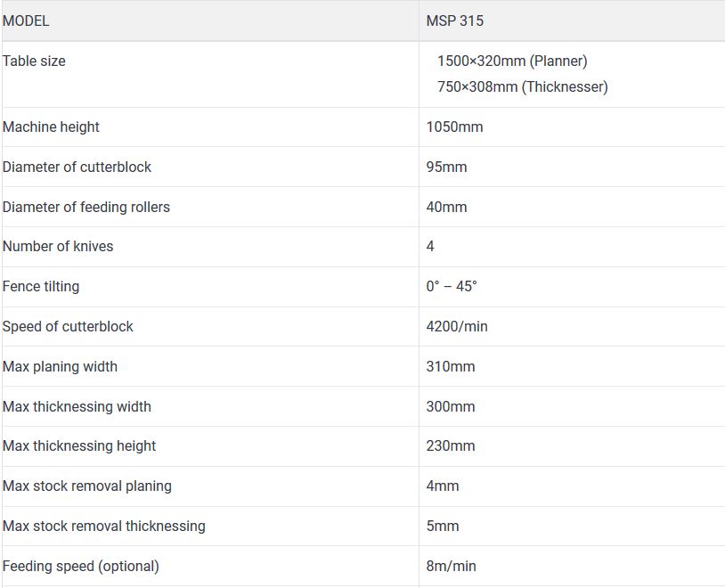The height and width of the screenshot is (588, 725).
Task: Click the Max stock removal thicknessing label
Action: (x=103, y=526)
